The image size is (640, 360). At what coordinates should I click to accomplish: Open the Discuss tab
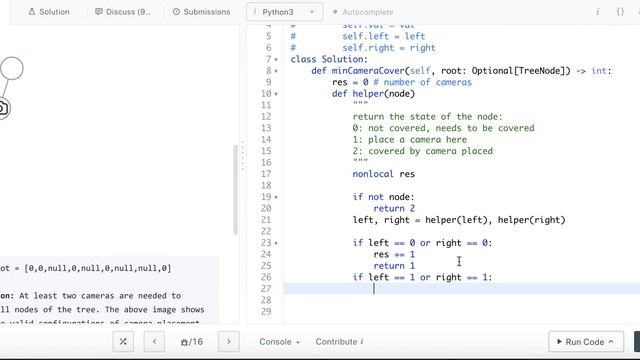(122, 12)
